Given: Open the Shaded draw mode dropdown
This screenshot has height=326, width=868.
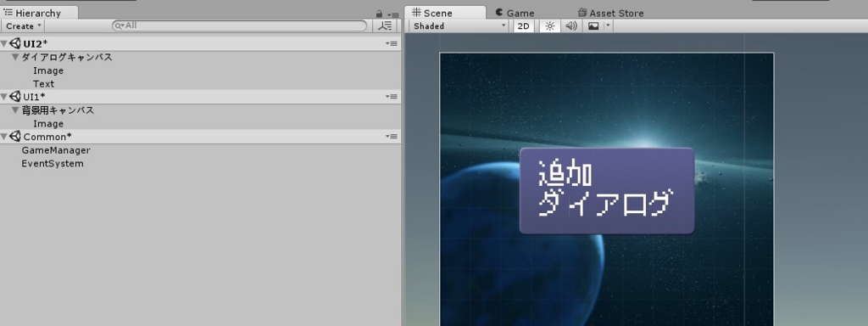Looking at the screenshot, I should coord(459,25).
